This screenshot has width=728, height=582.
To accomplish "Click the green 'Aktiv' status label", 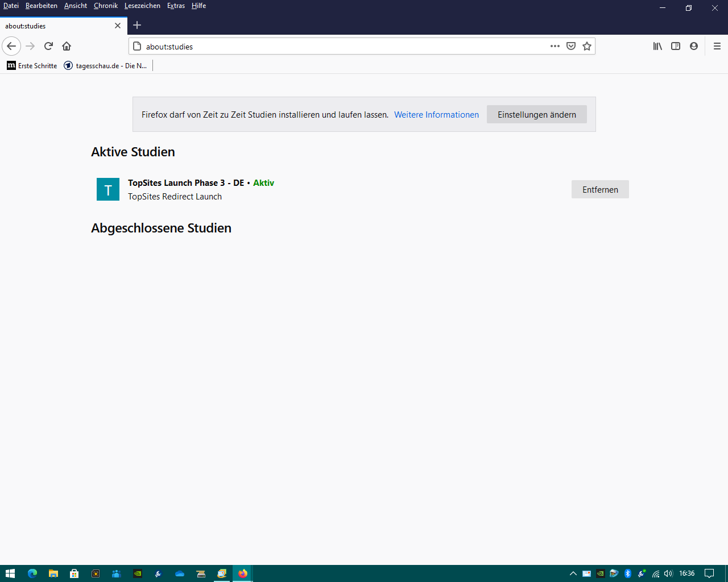I will click(x=263, y=183).
